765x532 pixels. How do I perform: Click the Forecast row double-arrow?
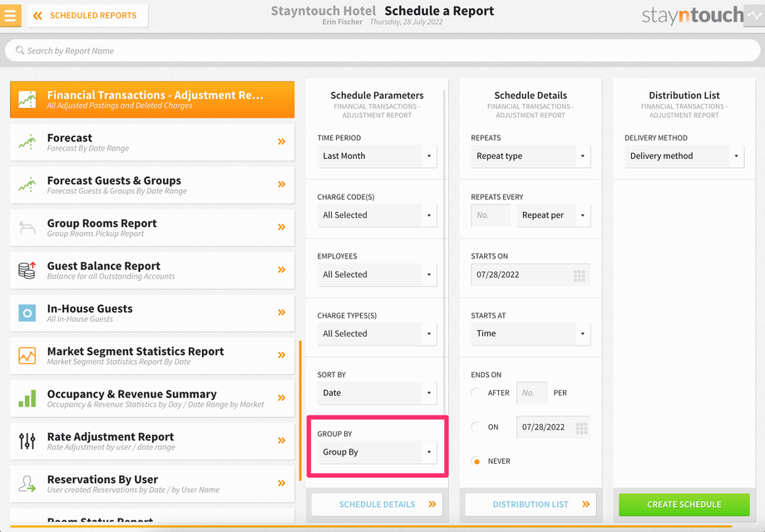tap(282, 142)
